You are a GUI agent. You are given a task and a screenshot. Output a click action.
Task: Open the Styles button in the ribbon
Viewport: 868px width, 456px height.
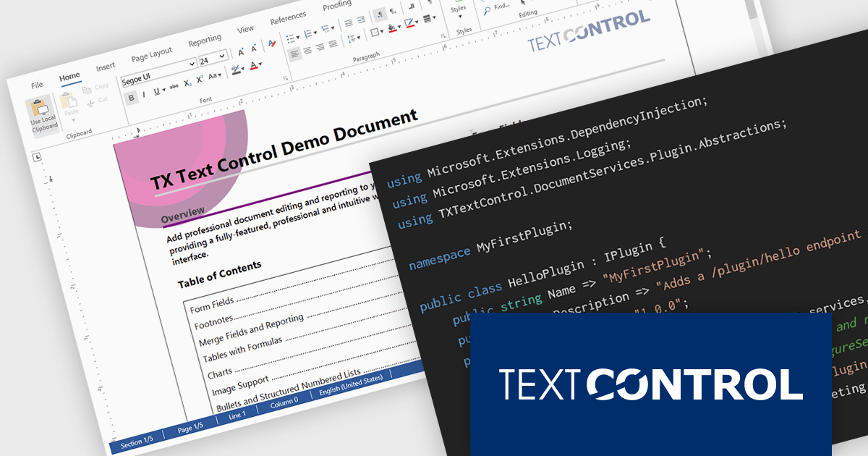click(x=460, y=9)
